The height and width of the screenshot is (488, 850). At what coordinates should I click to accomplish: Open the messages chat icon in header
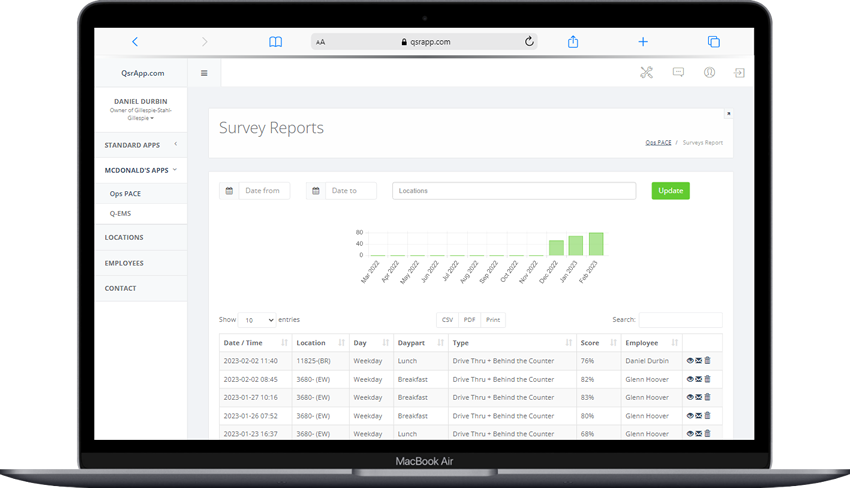point(678,72)
